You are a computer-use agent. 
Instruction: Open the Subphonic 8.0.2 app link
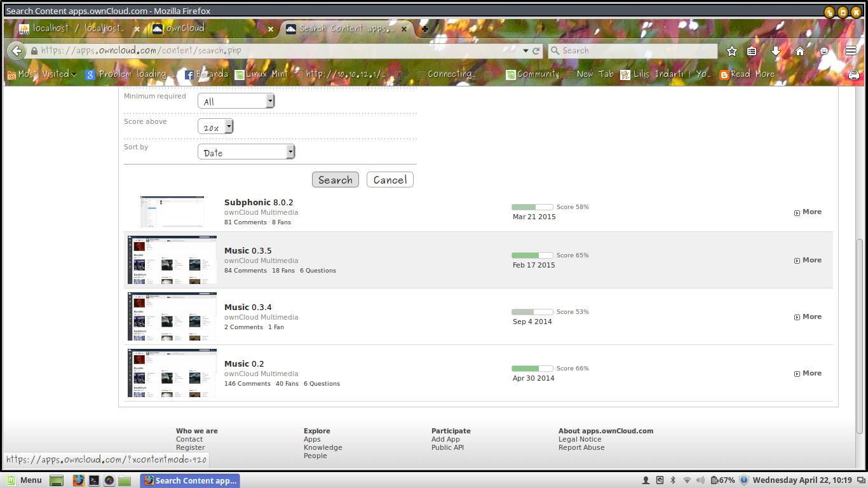[259, 203]
